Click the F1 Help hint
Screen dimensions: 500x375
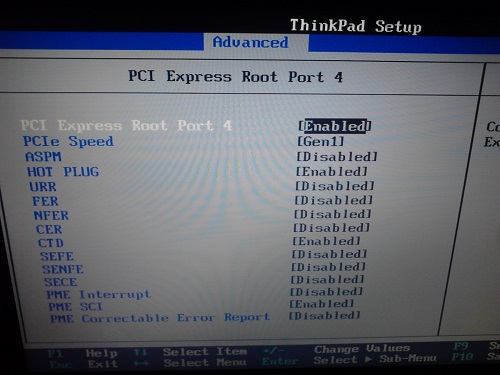pyautogui.click(x=82, y=353)
